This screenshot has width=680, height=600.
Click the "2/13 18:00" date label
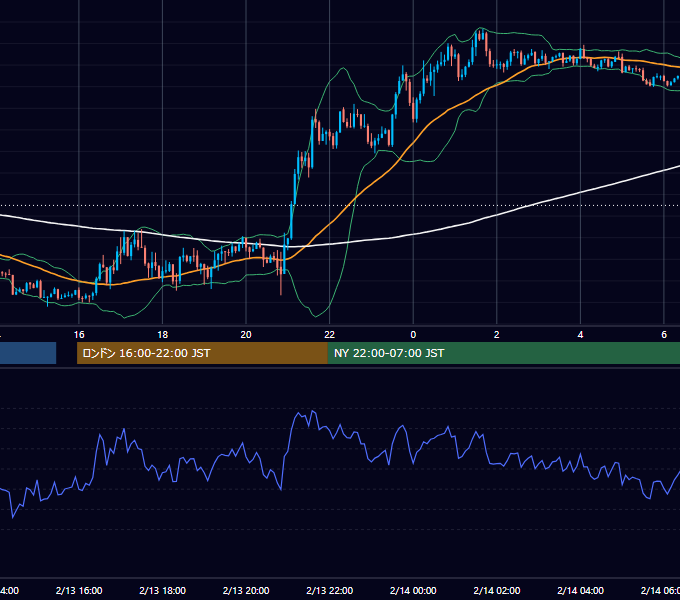click(x=163, y=590)
